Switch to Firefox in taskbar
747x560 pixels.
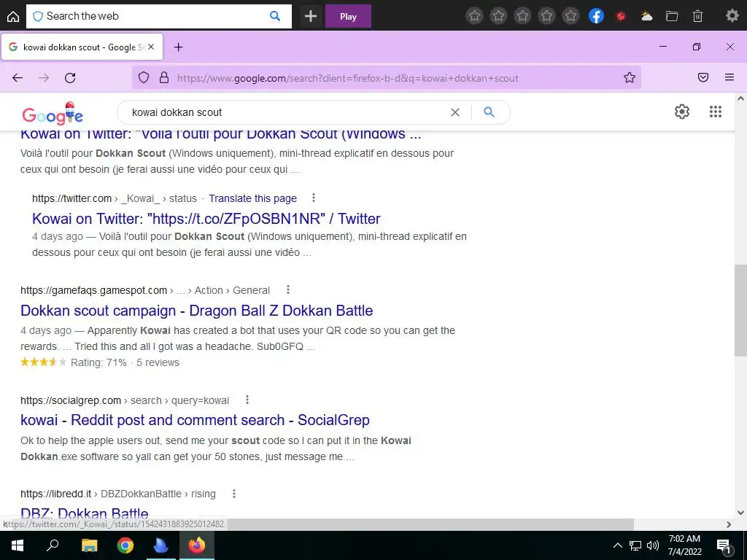click(196, 545)
